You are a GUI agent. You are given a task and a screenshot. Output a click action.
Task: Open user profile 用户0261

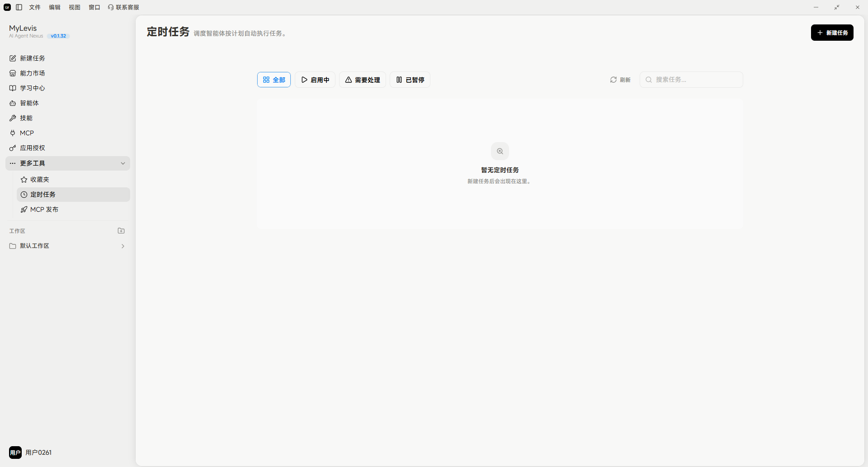(x=31, y=453)
